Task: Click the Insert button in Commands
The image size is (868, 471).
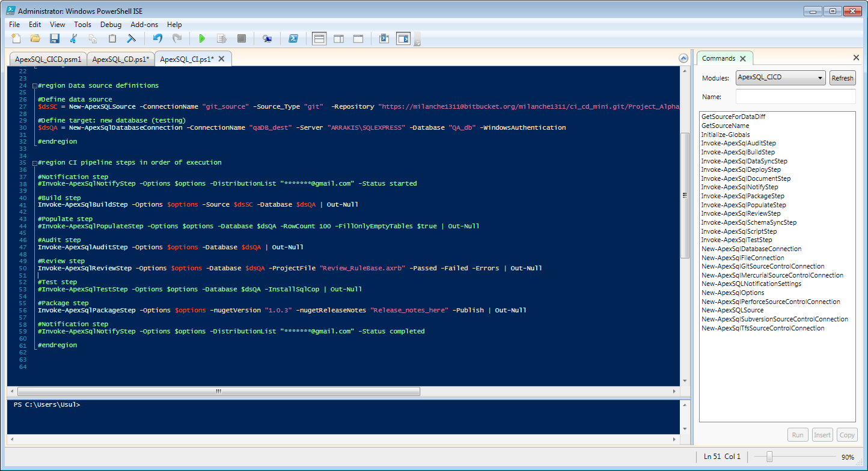Action: pos(822,435)
